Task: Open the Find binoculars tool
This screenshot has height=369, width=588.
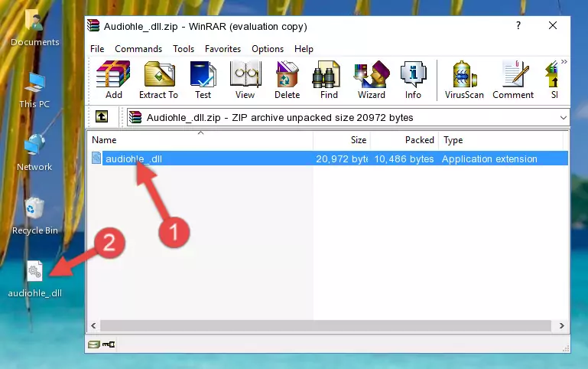Action: (329, 80)
